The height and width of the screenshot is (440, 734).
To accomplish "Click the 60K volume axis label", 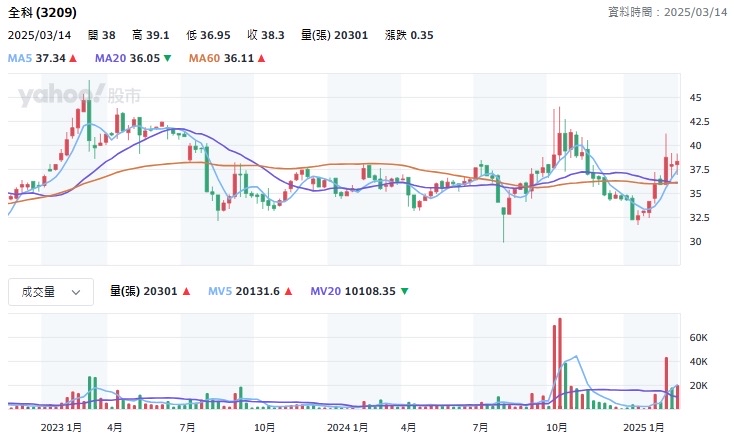I will click(x=698, y=338).
